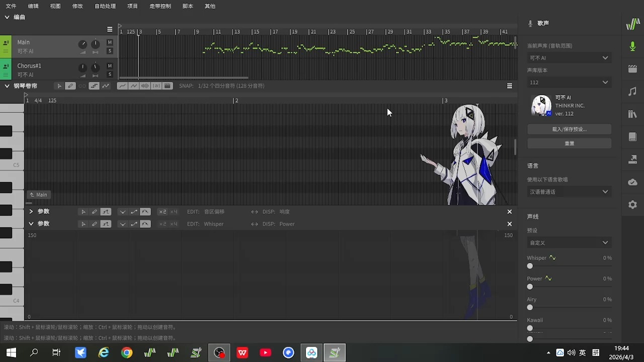Click the link tool in piano roll toolbar
This screenshot has width=644, height=362.
[82, 86]
